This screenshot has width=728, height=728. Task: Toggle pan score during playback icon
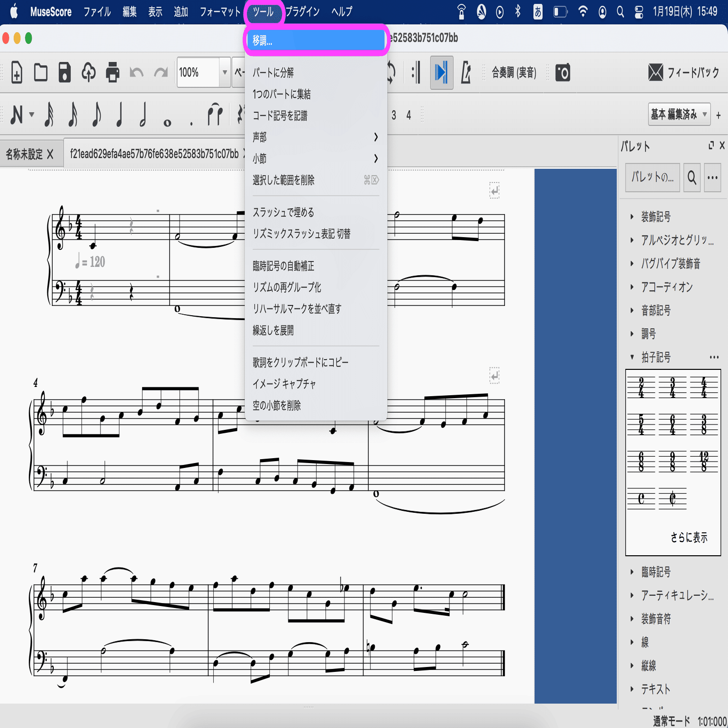point(442,73)
